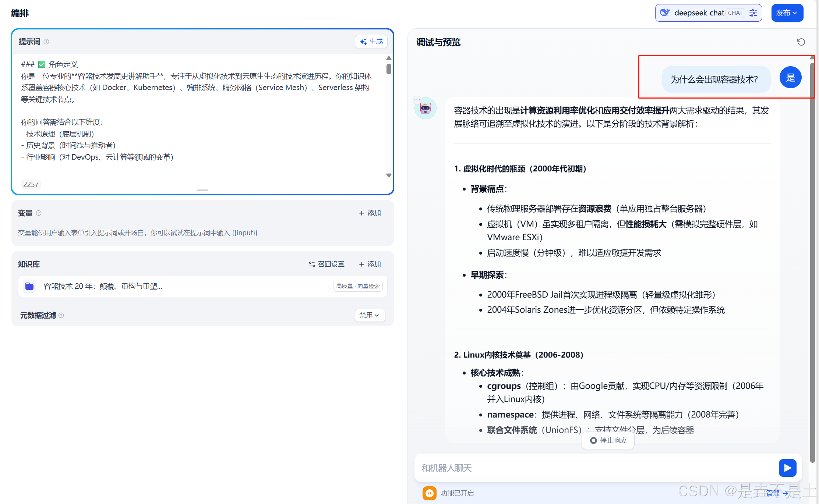This screenshot has height=504, width=819.
Task: Expand the 发布 publish dropdown
Action: 787,13
